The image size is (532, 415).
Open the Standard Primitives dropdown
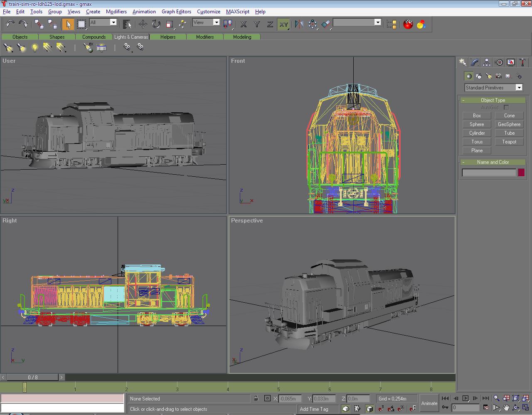tap(519, 88)
